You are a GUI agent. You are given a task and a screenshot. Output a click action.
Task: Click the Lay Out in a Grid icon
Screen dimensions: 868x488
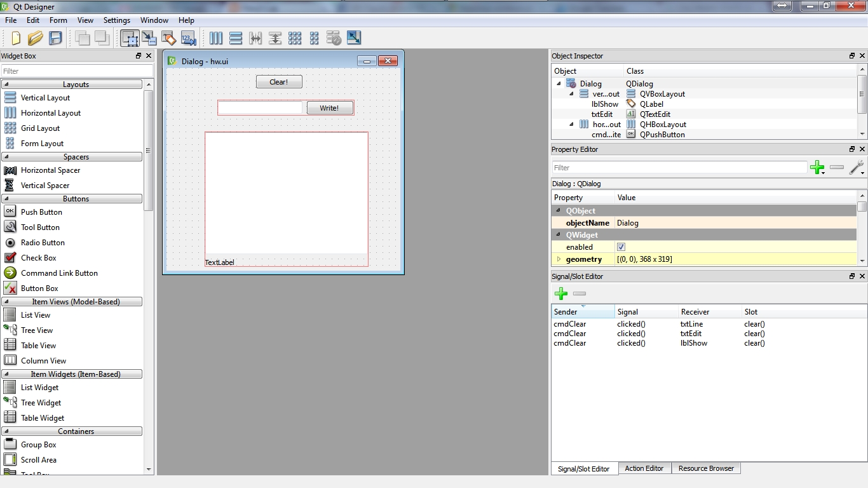pyautogui.click(x=295, y=38)
